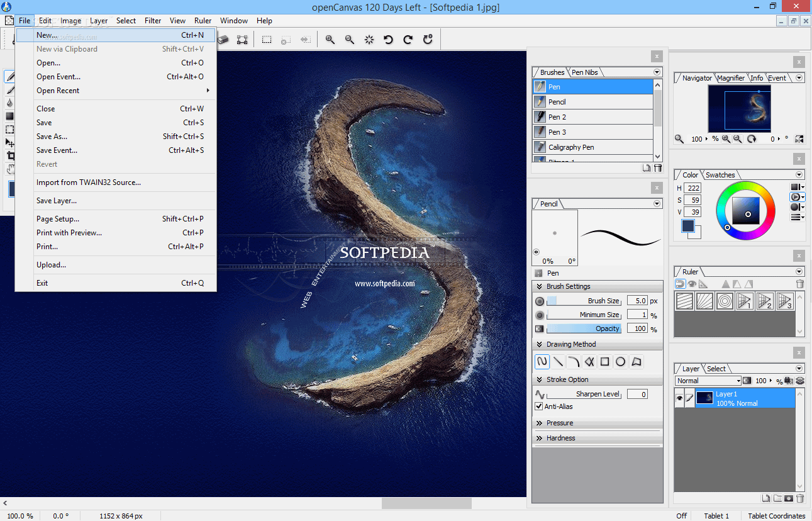Screen dimensions: 812x521
Task: Adjust the Opacity slider bar
Action: tap(584, 328)
